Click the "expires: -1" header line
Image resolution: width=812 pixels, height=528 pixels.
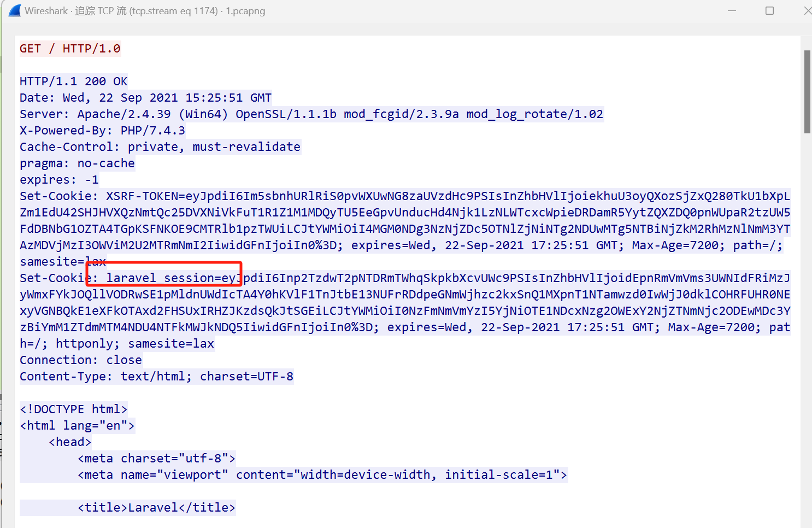[60, 180]
